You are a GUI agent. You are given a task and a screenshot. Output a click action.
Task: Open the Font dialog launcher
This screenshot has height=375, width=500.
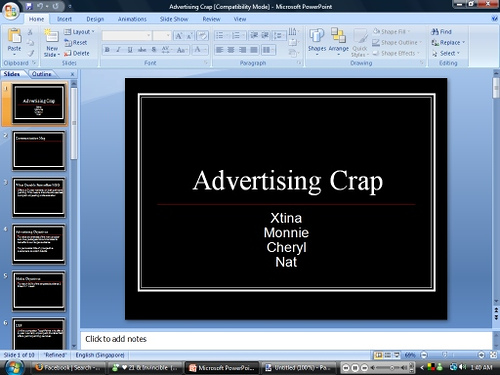click(206, 63)
